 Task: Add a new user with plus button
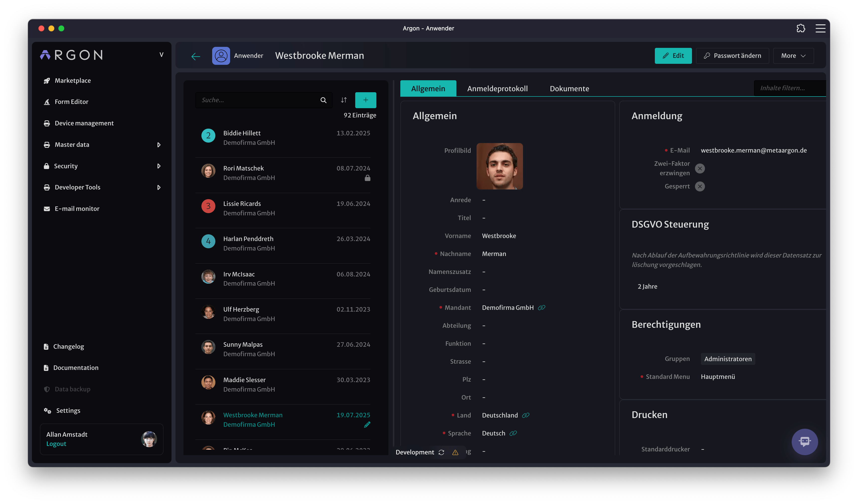click(x=365, y=100)
